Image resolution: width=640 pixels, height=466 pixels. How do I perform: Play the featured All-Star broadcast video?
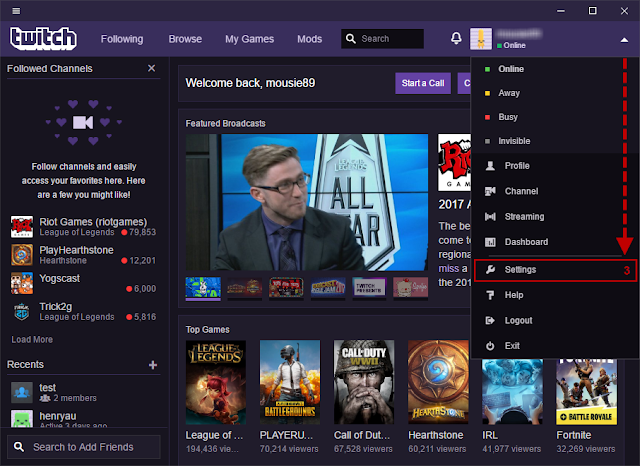(x=307, y=202)
